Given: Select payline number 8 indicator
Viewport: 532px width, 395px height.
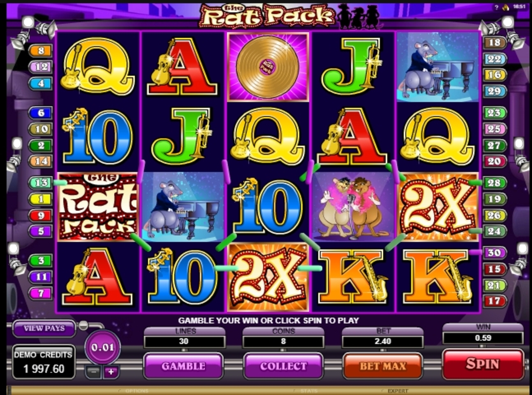Looking at the screenshot, I should [40, 51].
